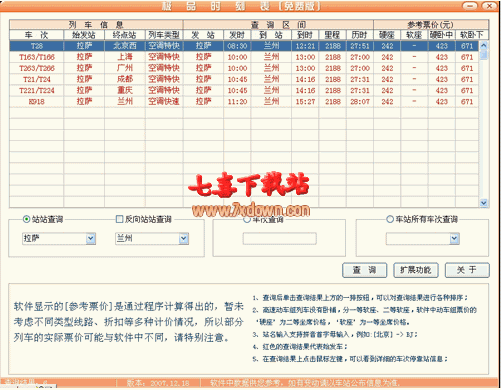Minimize the timetable window

coord(470,6)
